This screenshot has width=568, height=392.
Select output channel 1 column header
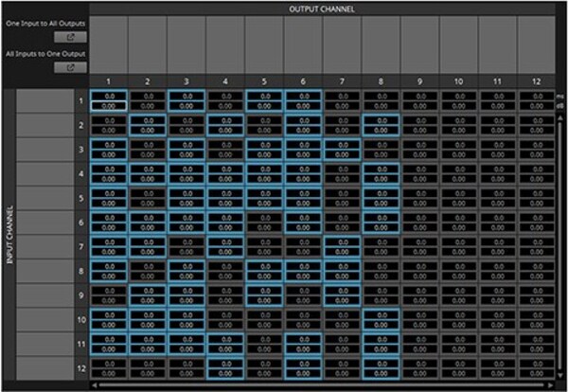(110, 82)
